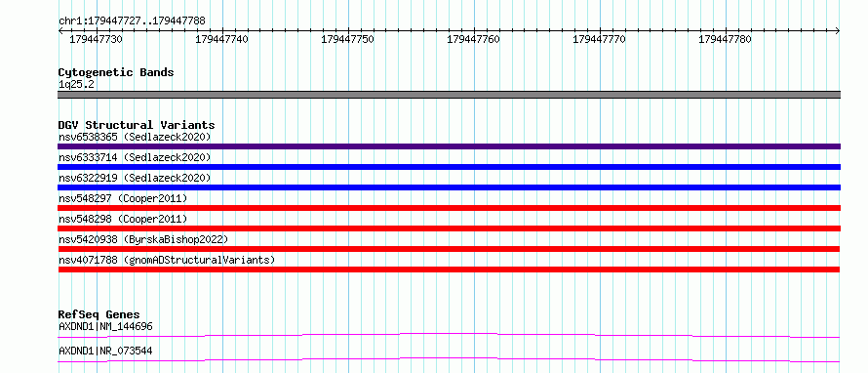Click the nsv4071788 (gnomADStructuralVariants) label
The width and height of the screenshot is (868, 373).
[x=167, y=260]
